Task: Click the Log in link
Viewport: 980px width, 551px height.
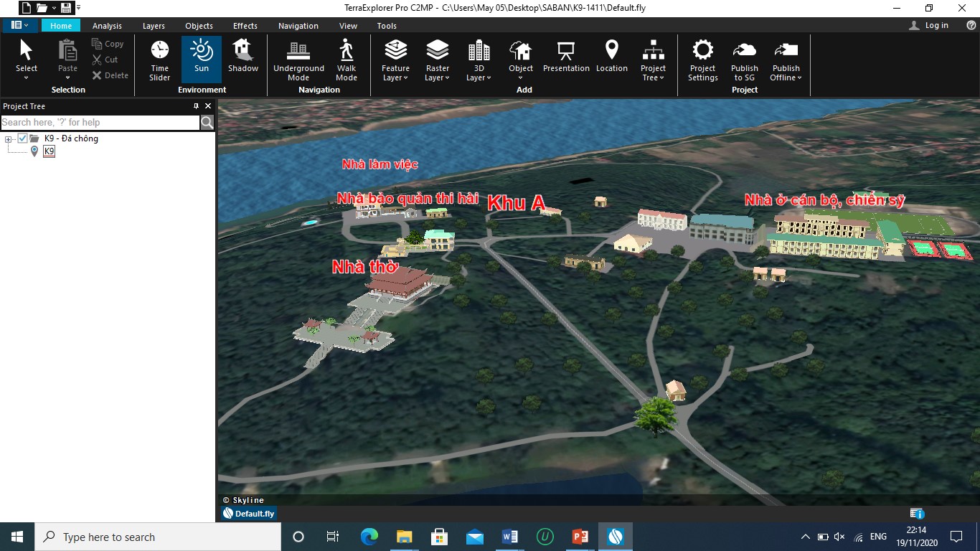Action: point(928,25)
